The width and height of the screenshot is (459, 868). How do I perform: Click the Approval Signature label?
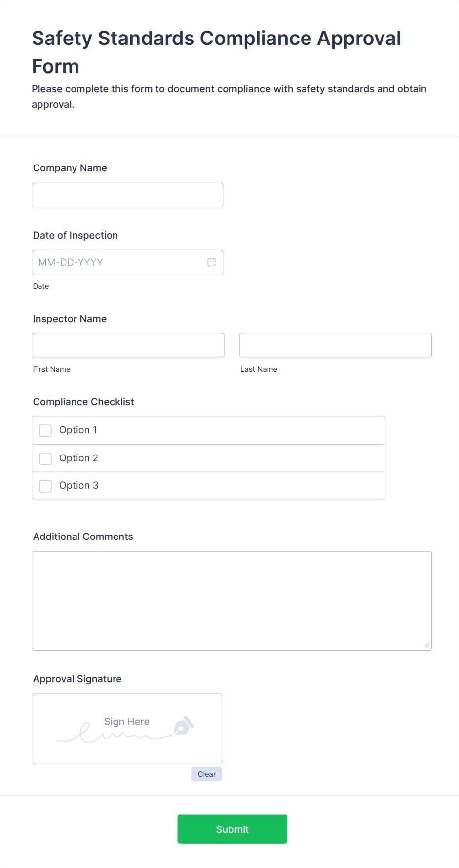[x=77, y=679]
